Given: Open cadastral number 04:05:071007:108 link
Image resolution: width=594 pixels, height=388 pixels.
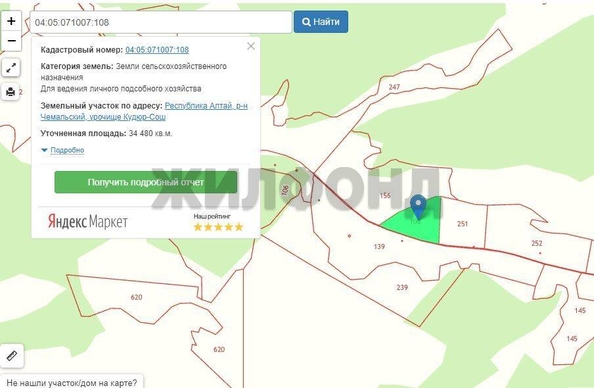Looking at the screenshot, I should (x=157, y=50).
